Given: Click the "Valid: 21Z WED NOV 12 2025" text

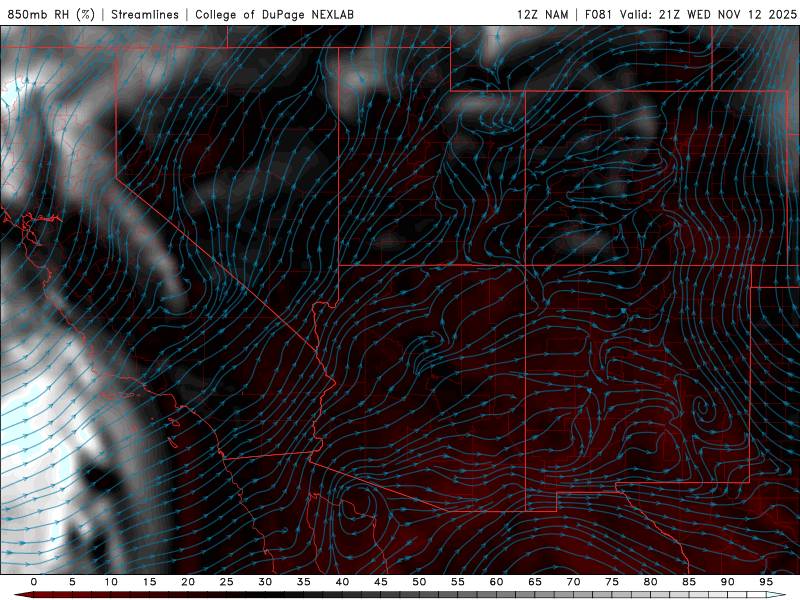Looking at the screenshot, I should 708,14.
